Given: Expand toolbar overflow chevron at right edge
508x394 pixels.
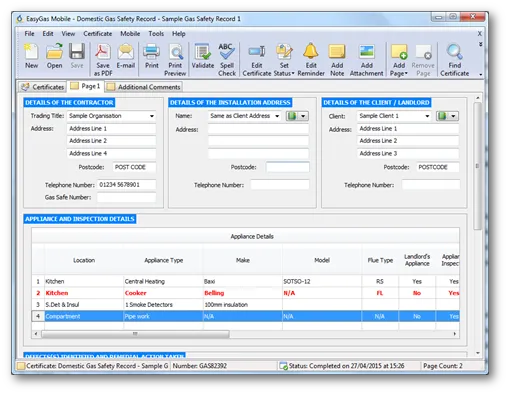Looking at the screenshot, I should point(480,44).
